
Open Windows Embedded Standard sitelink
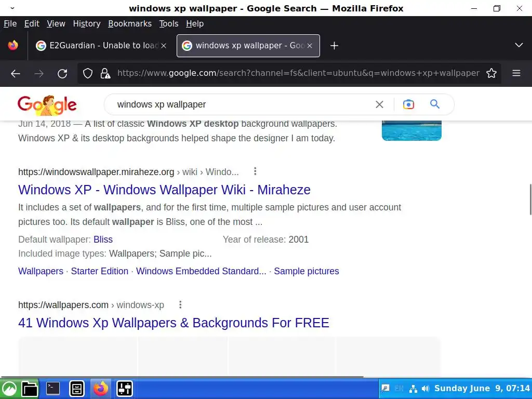pyautogui.click(x=201, y=271)
